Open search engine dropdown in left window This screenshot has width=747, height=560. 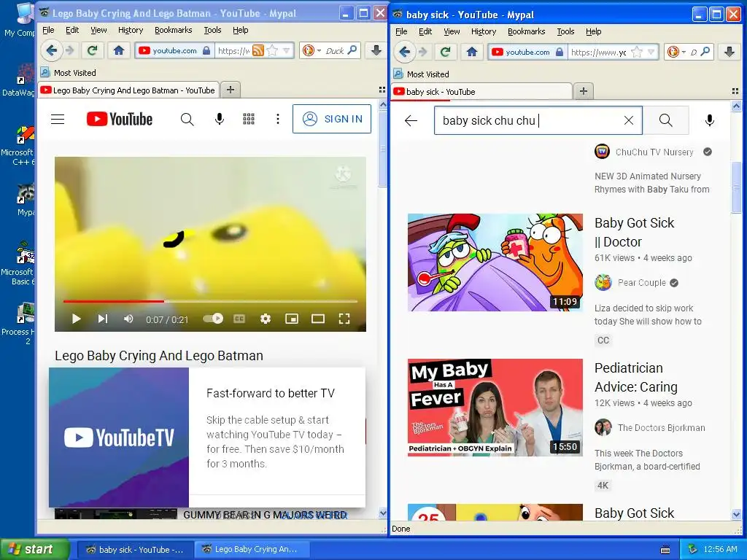click(318, 50)
